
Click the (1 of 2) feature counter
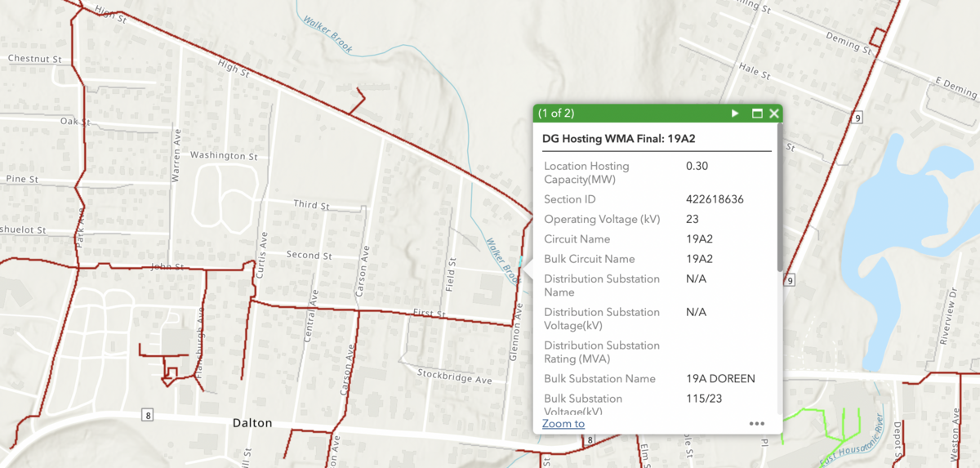click(x=556, y=114)
